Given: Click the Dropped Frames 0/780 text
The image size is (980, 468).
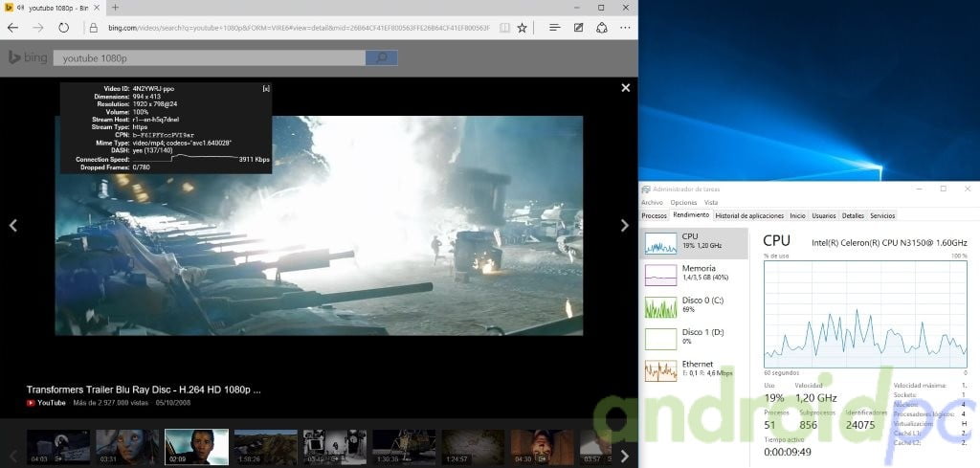Looking at the screenshot, I should point(115,167).
